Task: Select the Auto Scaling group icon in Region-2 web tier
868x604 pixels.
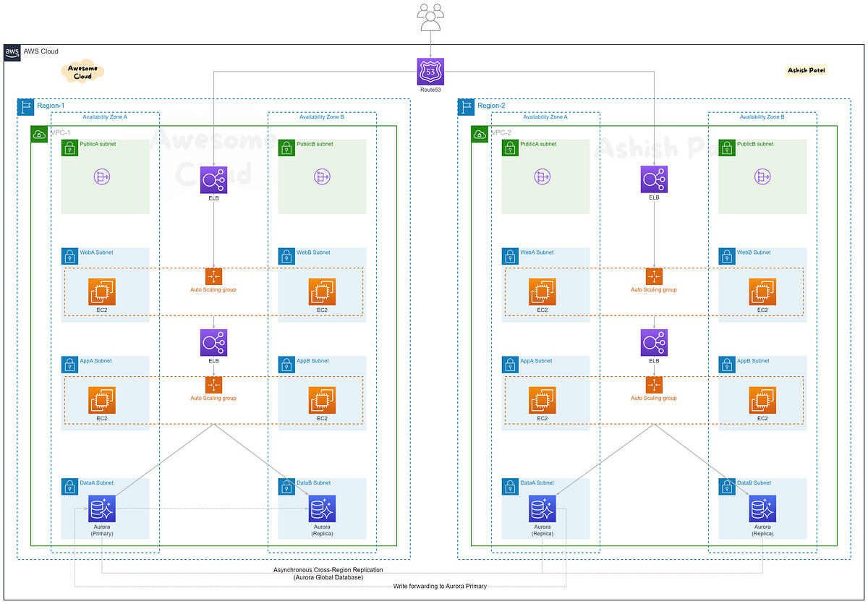Action: click(x=653, y=276)
